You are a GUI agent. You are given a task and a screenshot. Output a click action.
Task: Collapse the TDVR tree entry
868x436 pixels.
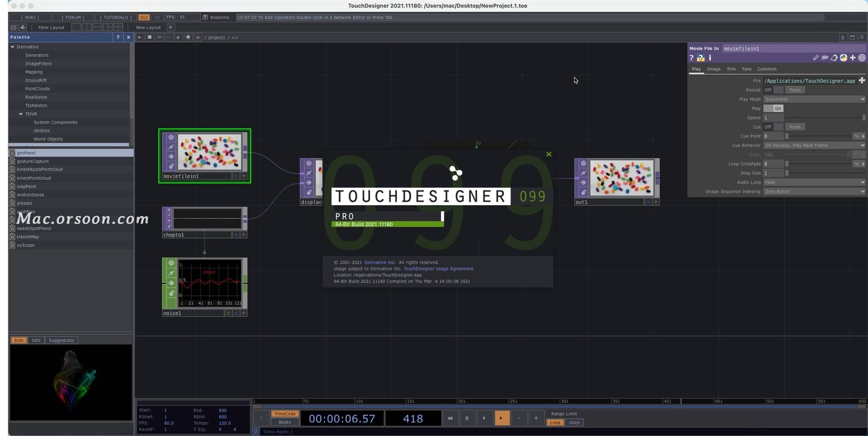21,114
